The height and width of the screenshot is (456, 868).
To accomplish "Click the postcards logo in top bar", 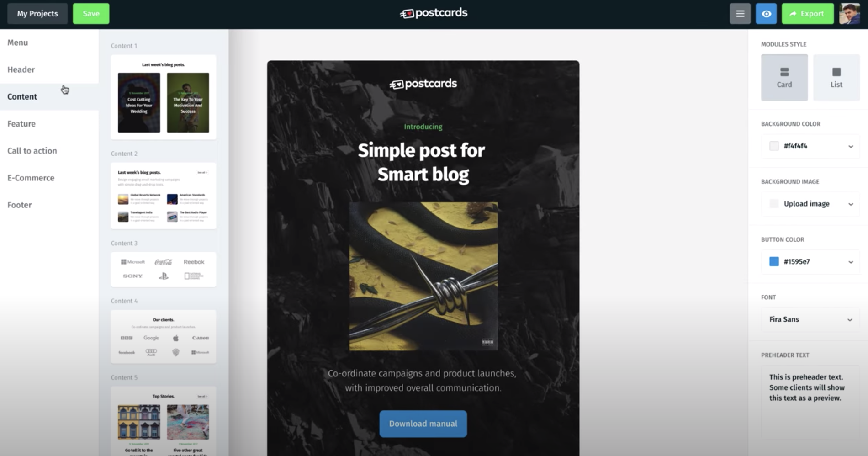I will coord(434,13).
